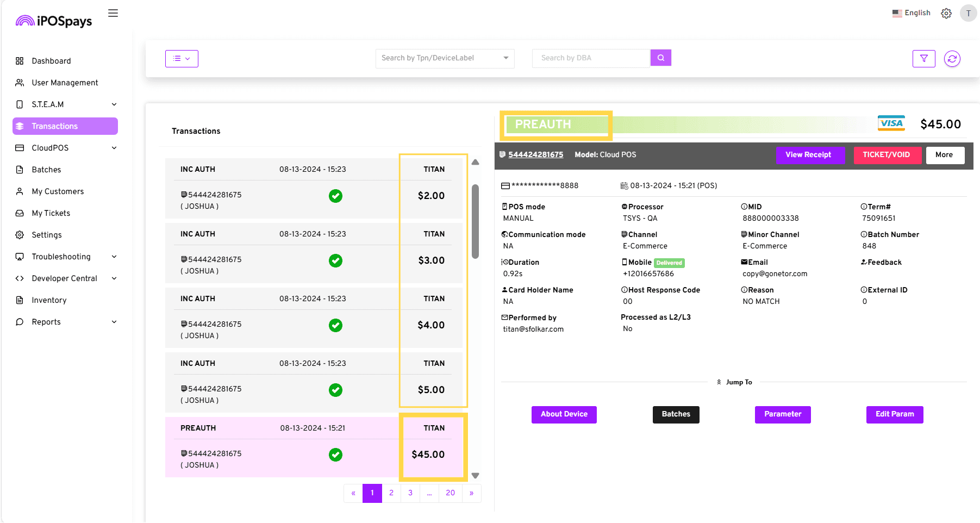Expand the S.T.E.A.M sidebar menu
The height and width of the screenshot is (523, 980).
[x=65, y=104]
